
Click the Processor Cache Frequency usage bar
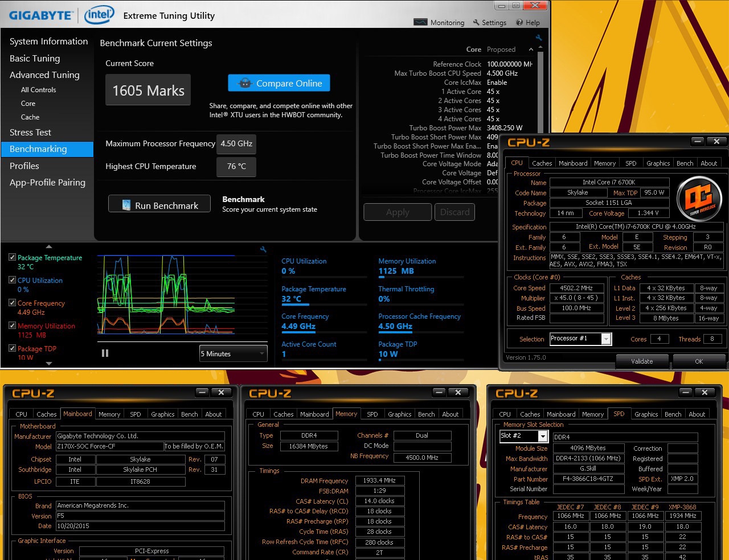pyautogui.click(x=421, y=332)
